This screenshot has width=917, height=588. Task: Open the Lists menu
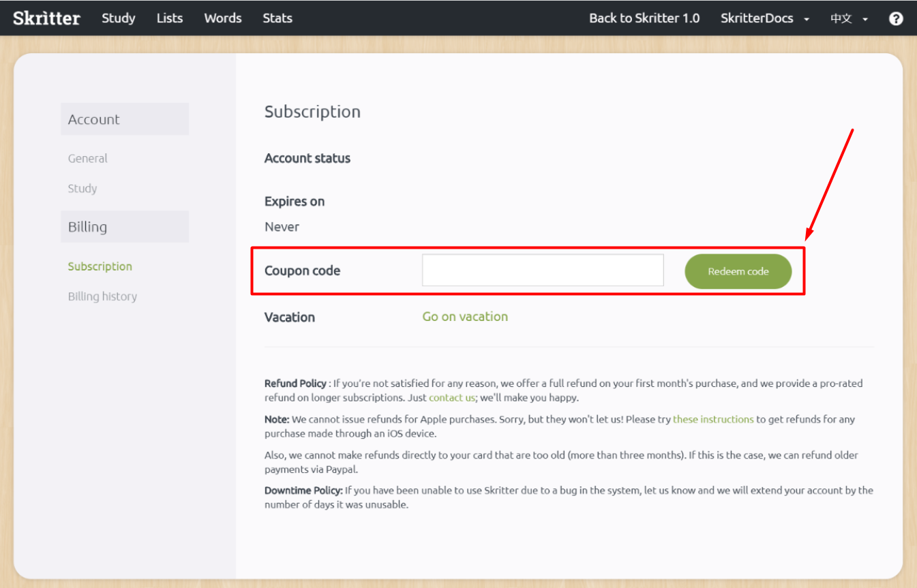(x=169, y=18)
